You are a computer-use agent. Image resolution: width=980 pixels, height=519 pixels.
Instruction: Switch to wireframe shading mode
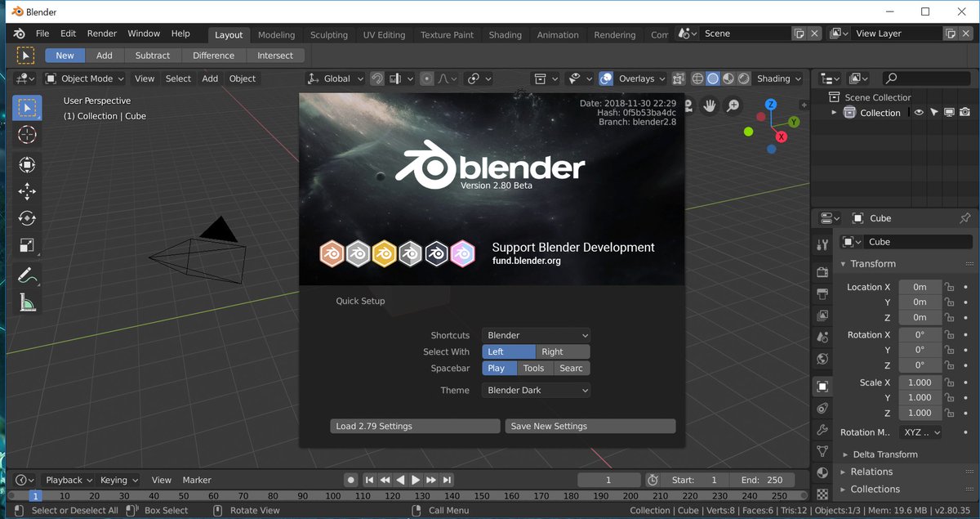click(x=697, y=78)
